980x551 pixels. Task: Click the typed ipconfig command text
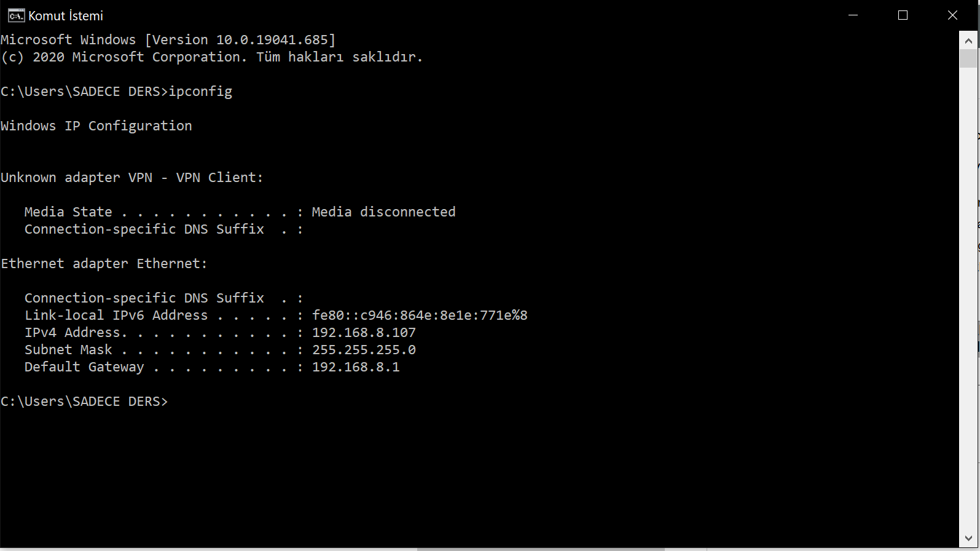click(200, 92)
